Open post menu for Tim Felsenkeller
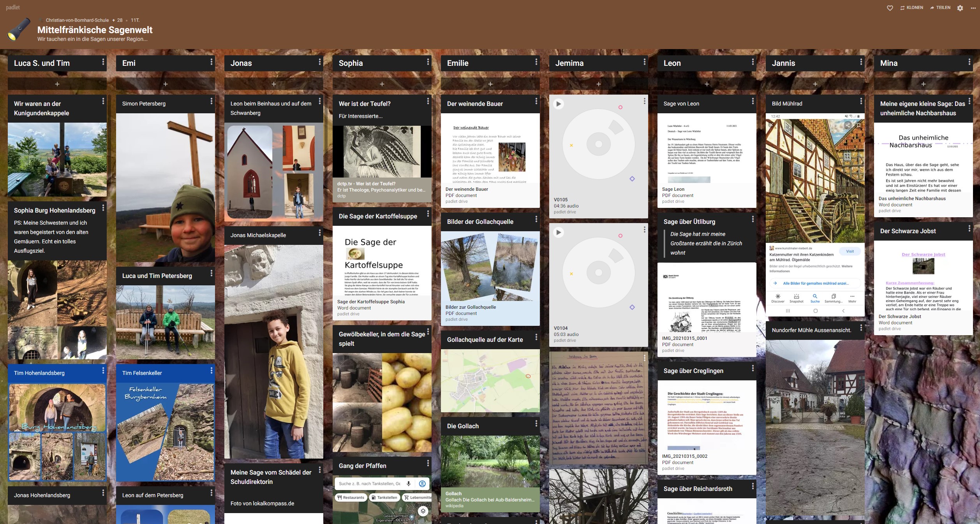 (211, 370)
